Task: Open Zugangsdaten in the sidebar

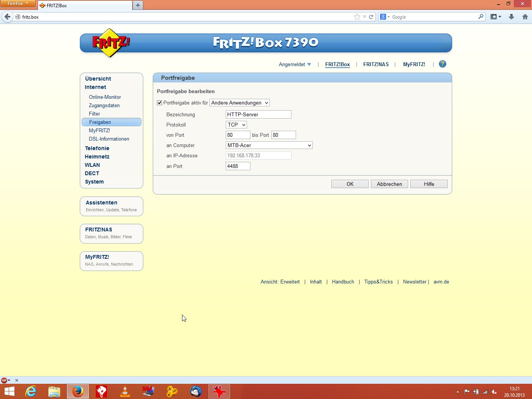Action: point(104,105)
